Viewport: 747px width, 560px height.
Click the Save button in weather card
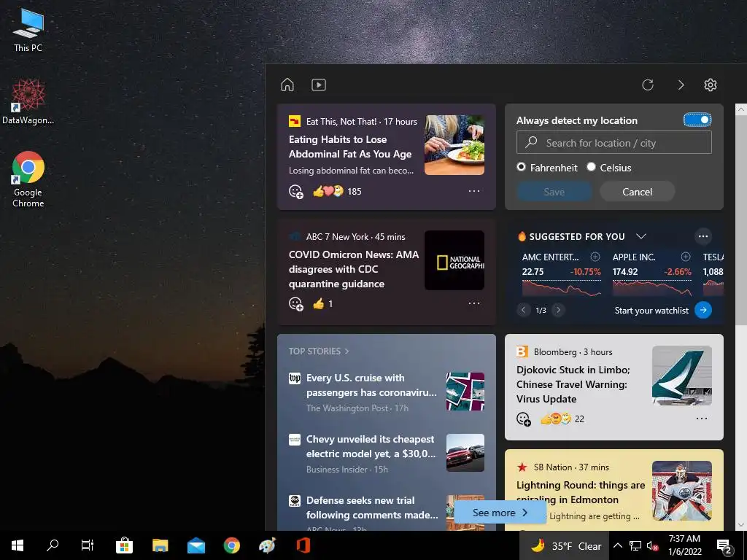554,192
